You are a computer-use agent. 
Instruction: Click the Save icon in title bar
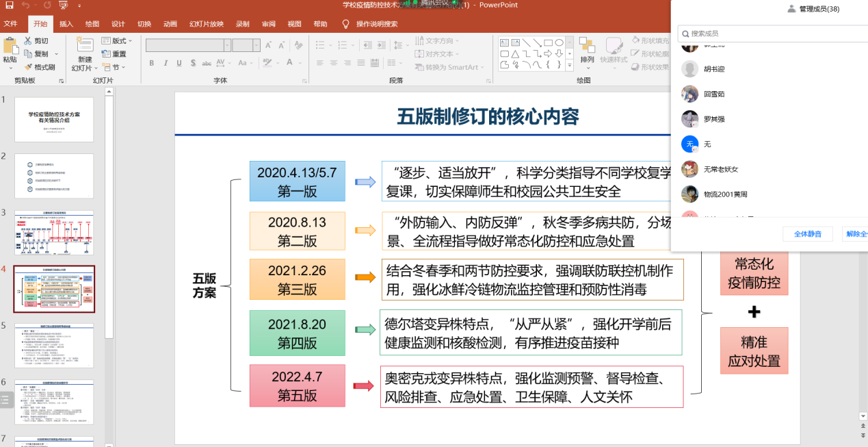point(9,5)
